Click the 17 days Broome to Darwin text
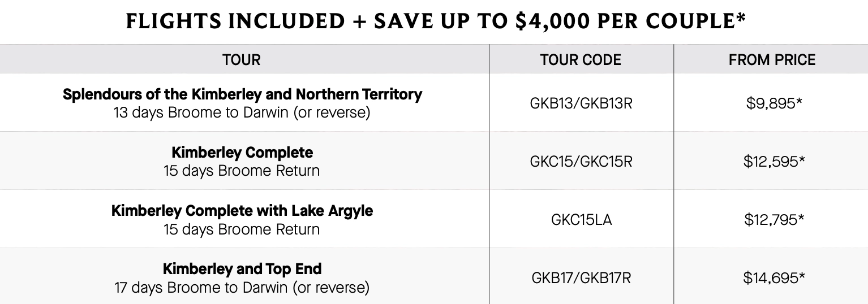Screen dimensions: 868x304 (242, 288)
